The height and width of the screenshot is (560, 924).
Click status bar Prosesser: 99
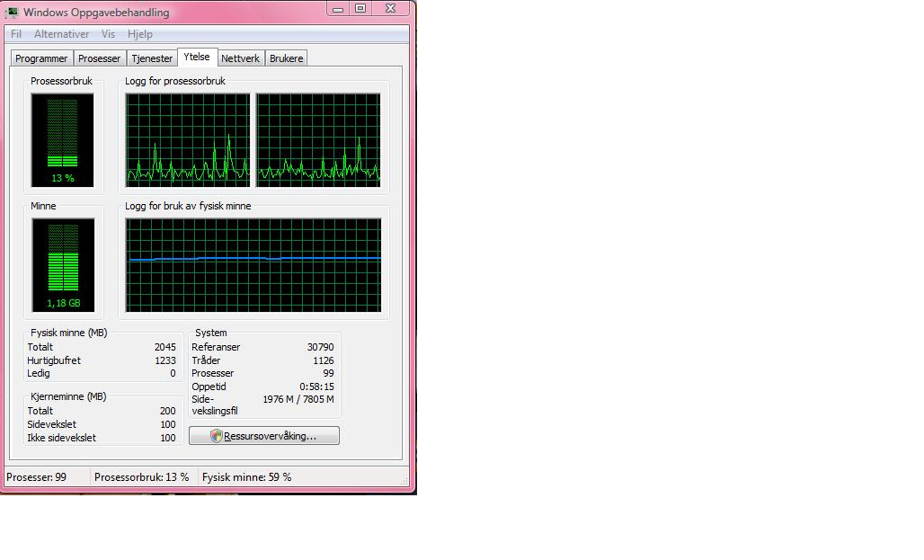click(x=37, y=477)
